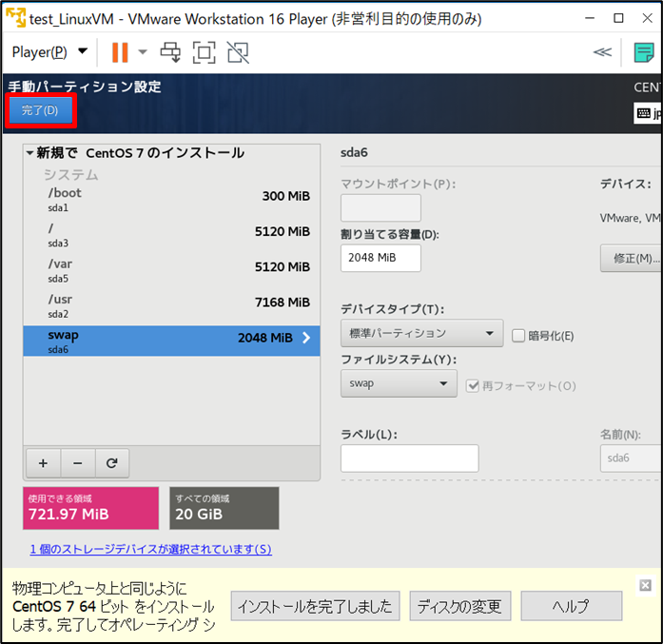Click the 完了(D) done button
The image size is (663, 644).
40,110
